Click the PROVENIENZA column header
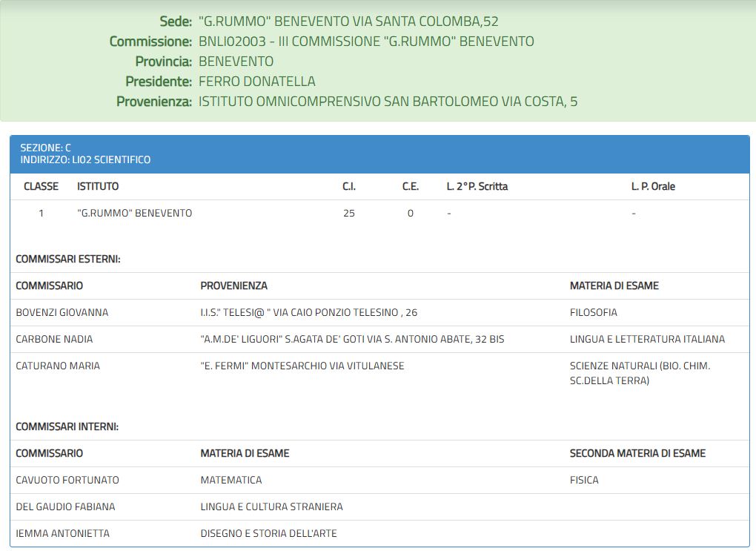The image size is (756, 551). [233, 286]
